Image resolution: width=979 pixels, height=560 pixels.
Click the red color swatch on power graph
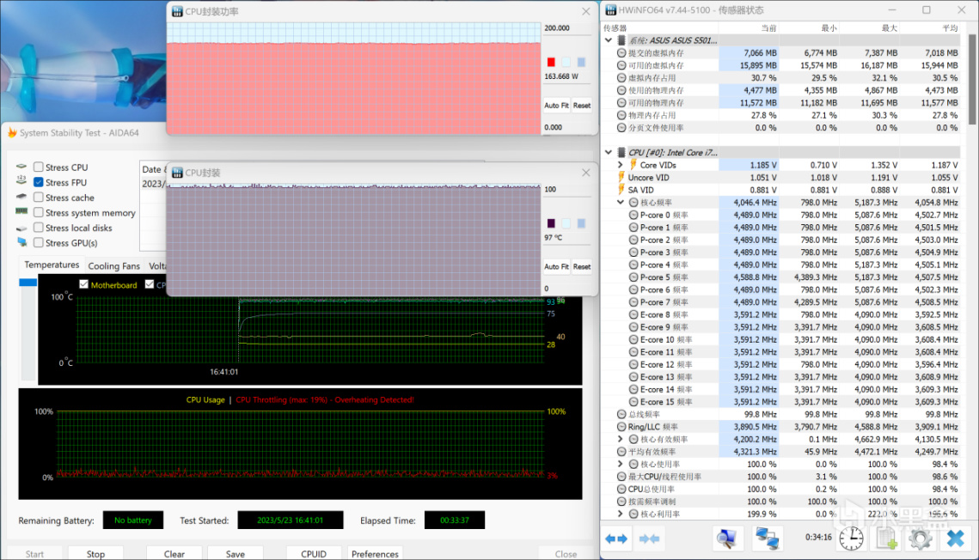click(x=551, y=62)
